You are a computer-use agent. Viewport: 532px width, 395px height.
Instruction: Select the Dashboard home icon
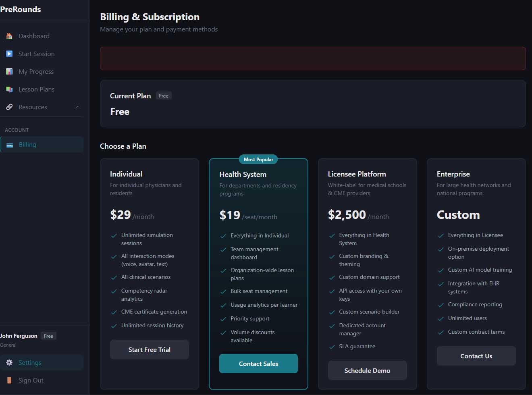[x=9, y=36]
